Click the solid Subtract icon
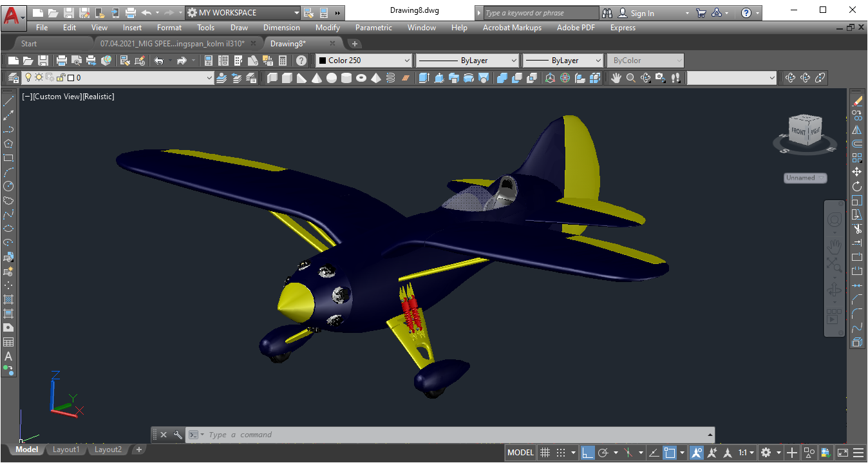This screenshot has height=463, width=868. pyautogui.click(x=516, y=78)
